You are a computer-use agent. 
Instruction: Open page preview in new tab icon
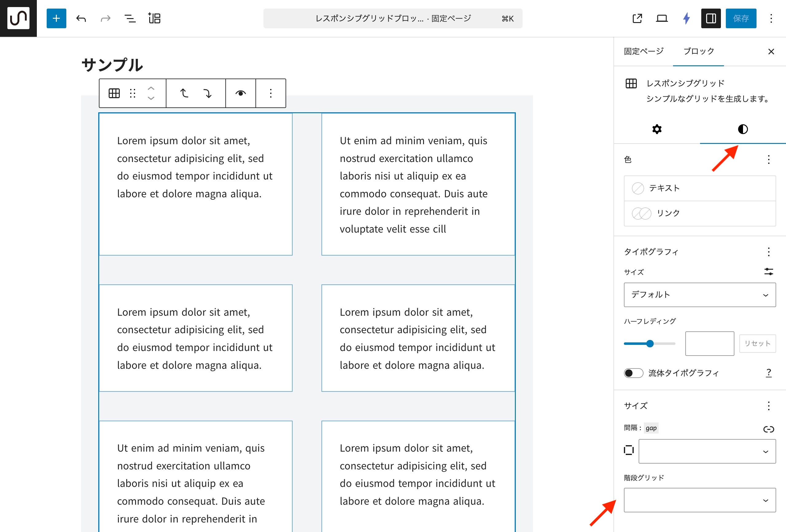637,18
